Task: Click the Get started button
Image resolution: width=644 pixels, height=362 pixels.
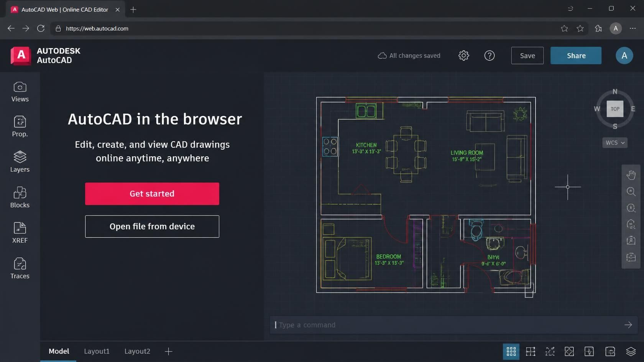Action: (152, 194)
